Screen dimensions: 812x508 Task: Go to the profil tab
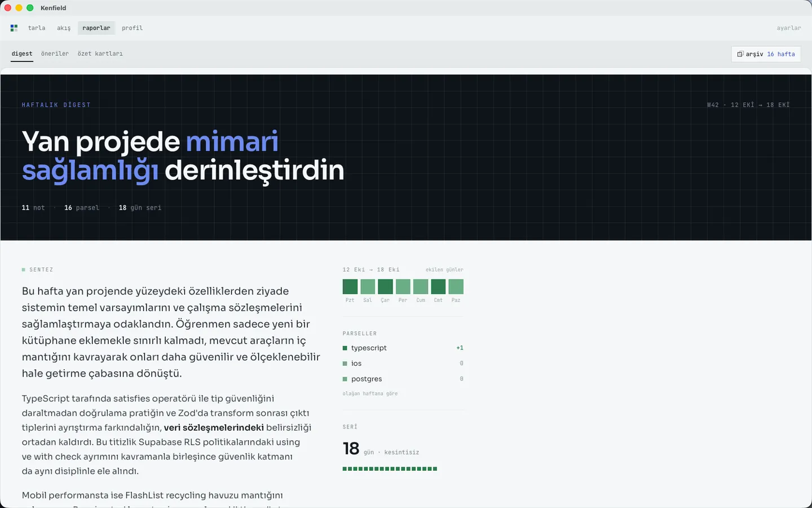(132, 28)
